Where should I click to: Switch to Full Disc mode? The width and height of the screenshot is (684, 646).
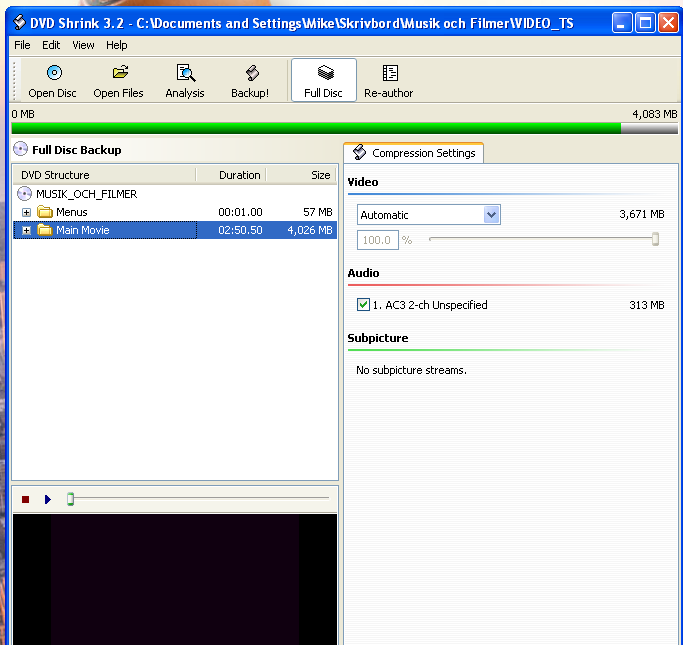pyautogui.click(x=324, y=80)
